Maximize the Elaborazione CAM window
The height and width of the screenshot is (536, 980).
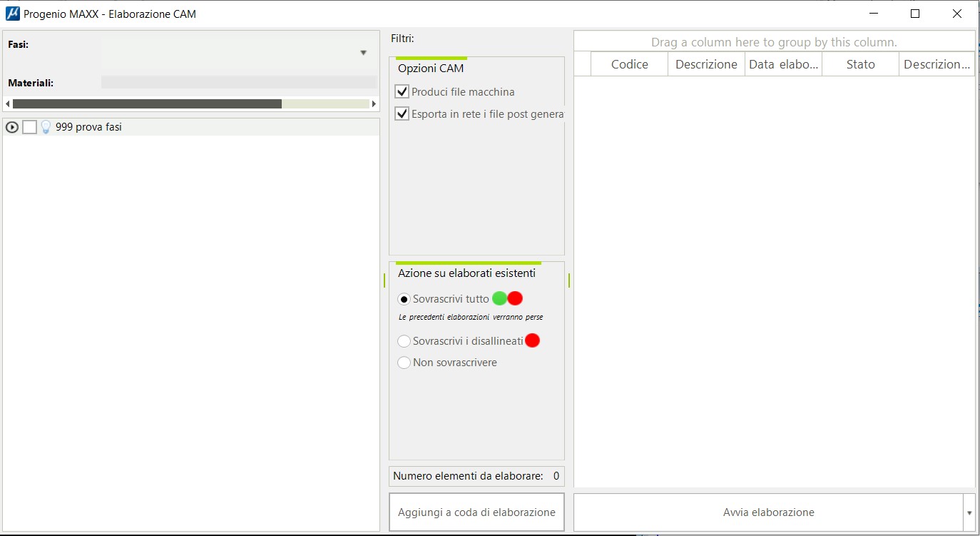pos(915,14)
